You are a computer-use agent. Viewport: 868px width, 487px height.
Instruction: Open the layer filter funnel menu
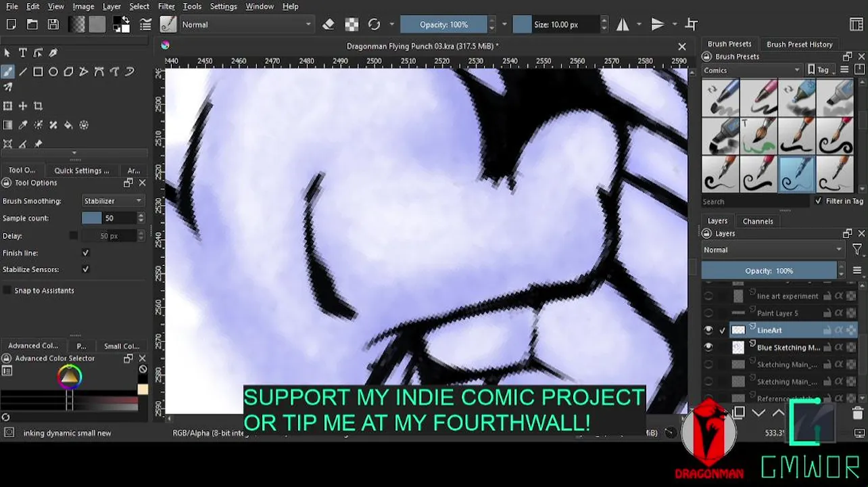[857, 250]
